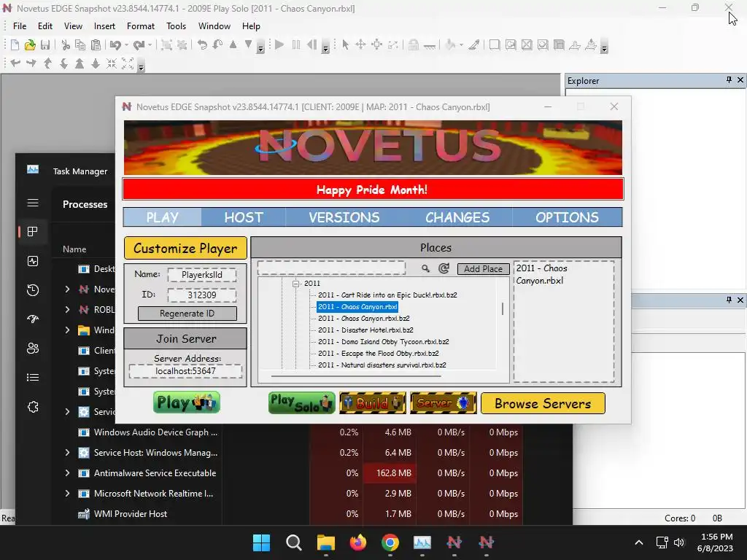Open the Insert menu
The height and width of the screenshot is (560, 747).
(x=104, y=26)
